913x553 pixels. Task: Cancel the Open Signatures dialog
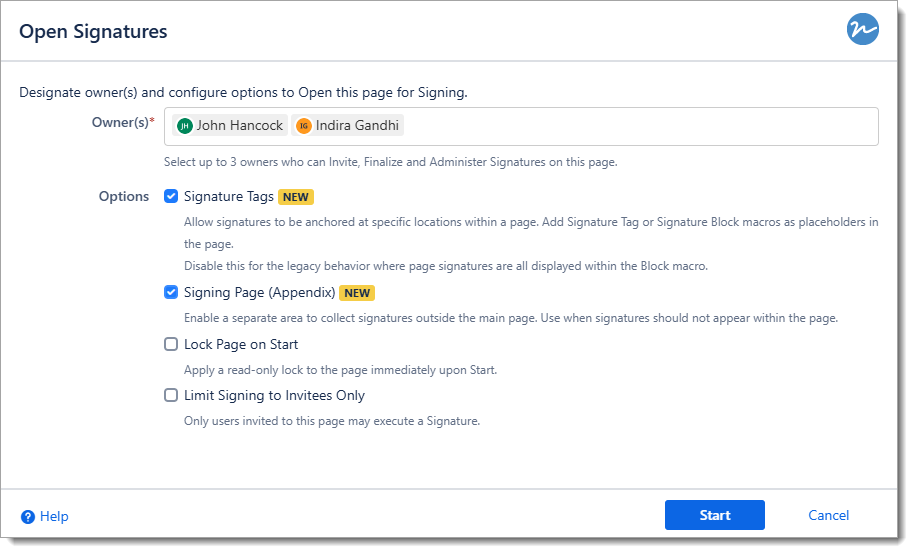pos(828,516)
